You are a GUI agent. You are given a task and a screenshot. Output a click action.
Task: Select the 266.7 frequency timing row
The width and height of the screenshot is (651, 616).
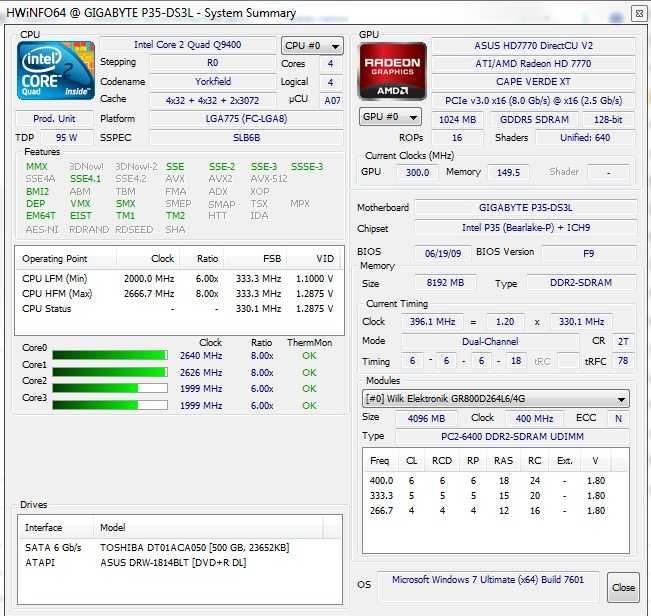(x=494, y=511)
